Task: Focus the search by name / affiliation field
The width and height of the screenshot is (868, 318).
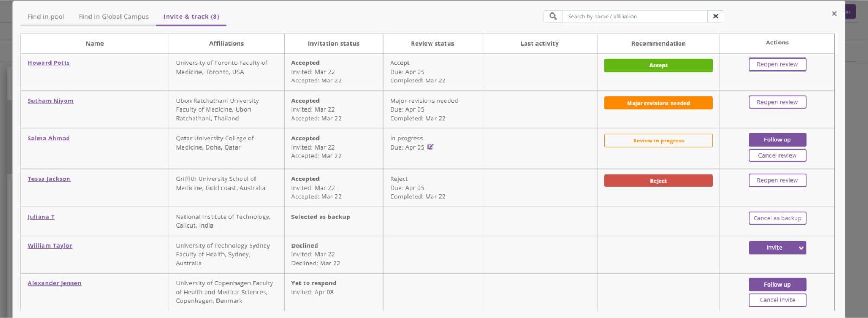Action: [x=635, y=16]
